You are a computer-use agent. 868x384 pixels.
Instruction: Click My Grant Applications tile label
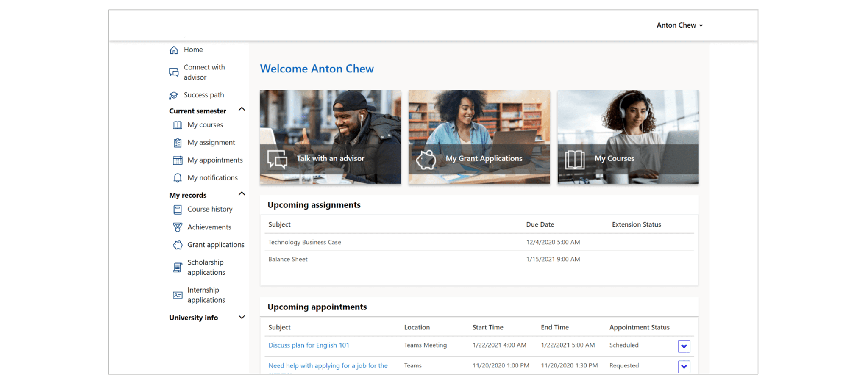484,158
